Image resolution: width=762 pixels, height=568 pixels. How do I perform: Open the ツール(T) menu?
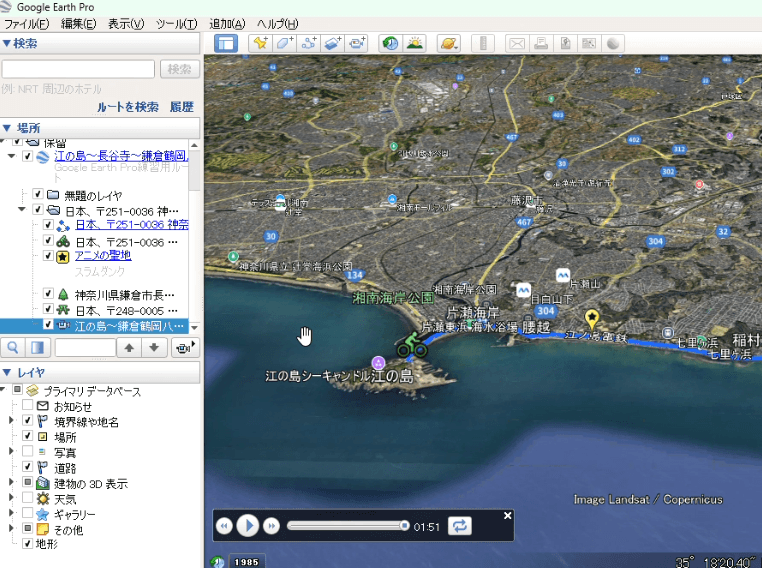point(177,23)
